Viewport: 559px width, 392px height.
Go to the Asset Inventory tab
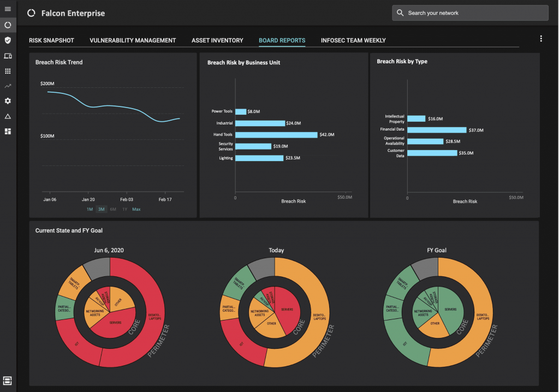(217, 40)
